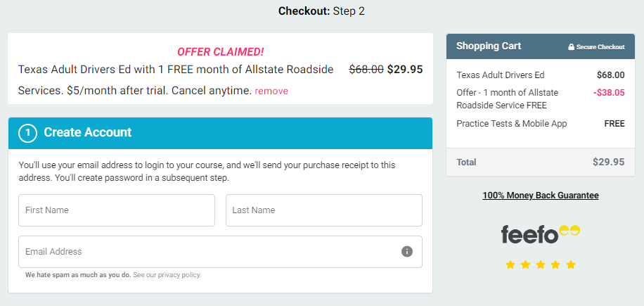Image resolution: width=644 pixels, height=306 pixels.
Task: Click the email info icon
Action: 406,251
